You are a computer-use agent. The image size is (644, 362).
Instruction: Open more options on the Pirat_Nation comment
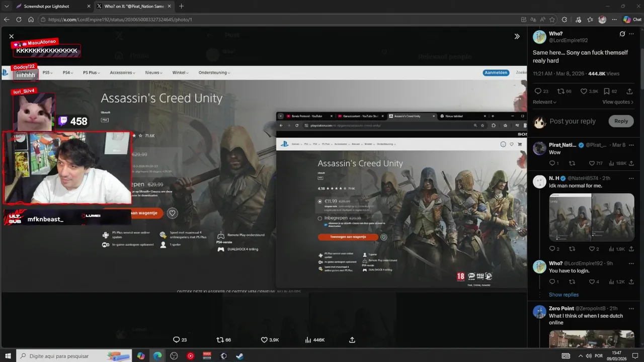coord(631,145)
